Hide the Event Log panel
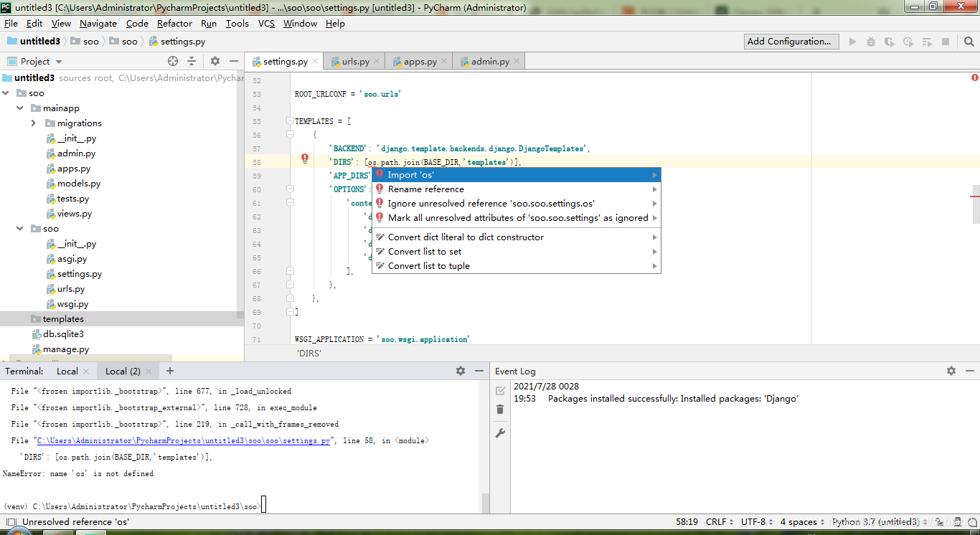 tap(970, 371)
